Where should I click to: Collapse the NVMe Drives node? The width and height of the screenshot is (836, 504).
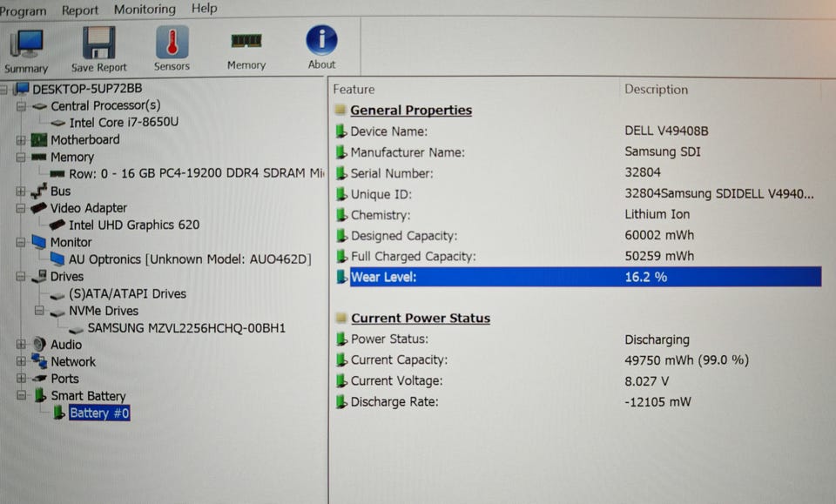pyautogui.click(x=39, y=310)
